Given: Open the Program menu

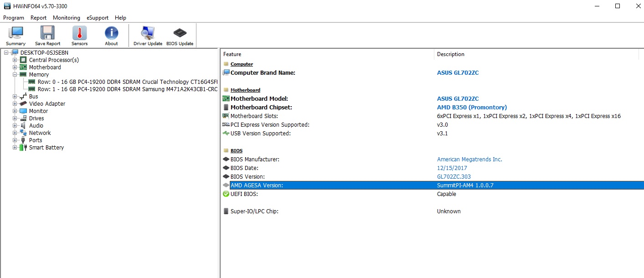Looking at the screenshot, I should pyautogui.click(x=14, y=18).
